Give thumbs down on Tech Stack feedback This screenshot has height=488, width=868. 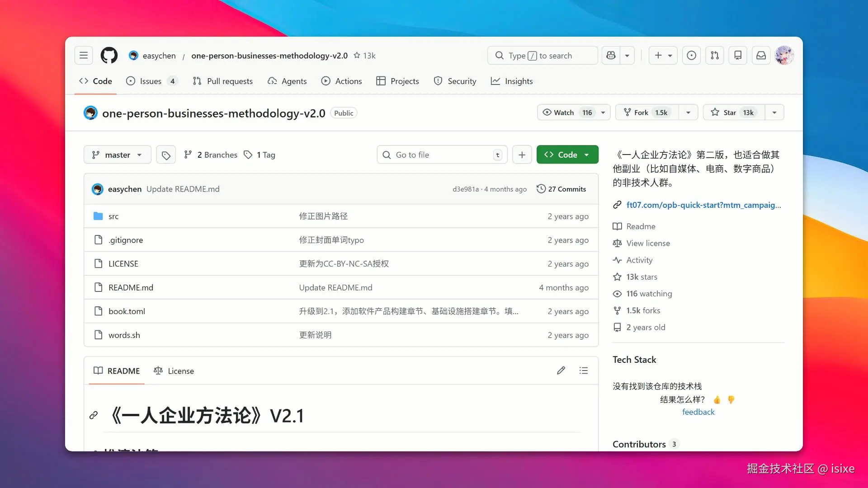tap(731, 399)
